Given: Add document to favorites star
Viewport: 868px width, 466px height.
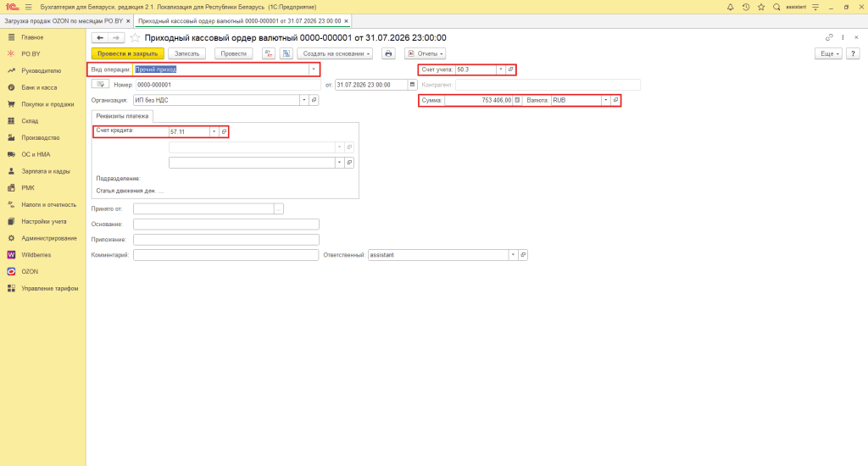Looking at the screenshot, I should pyautogui.click(x=135, y=37).
